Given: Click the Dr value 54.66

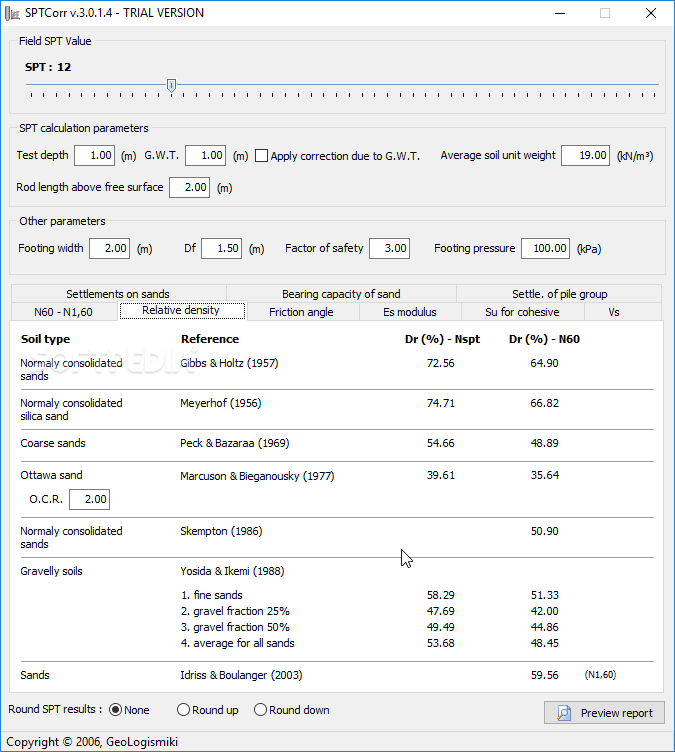Looking at the screenshot, I should (x=440, y=443).
